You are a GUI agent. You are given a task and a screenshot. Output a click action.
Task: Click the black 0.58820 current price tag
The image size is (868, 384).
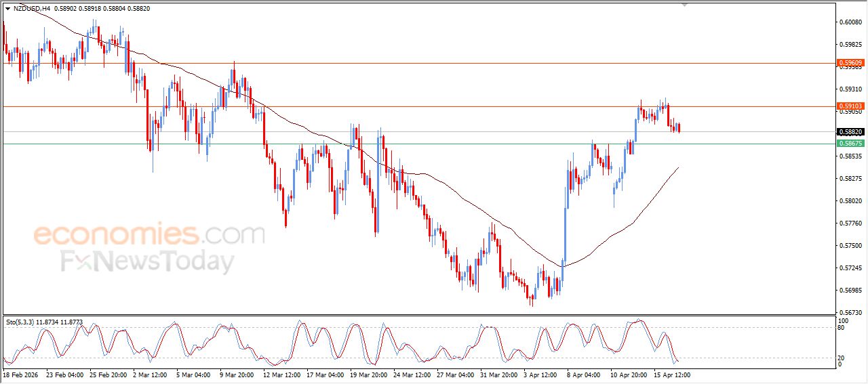850,132
